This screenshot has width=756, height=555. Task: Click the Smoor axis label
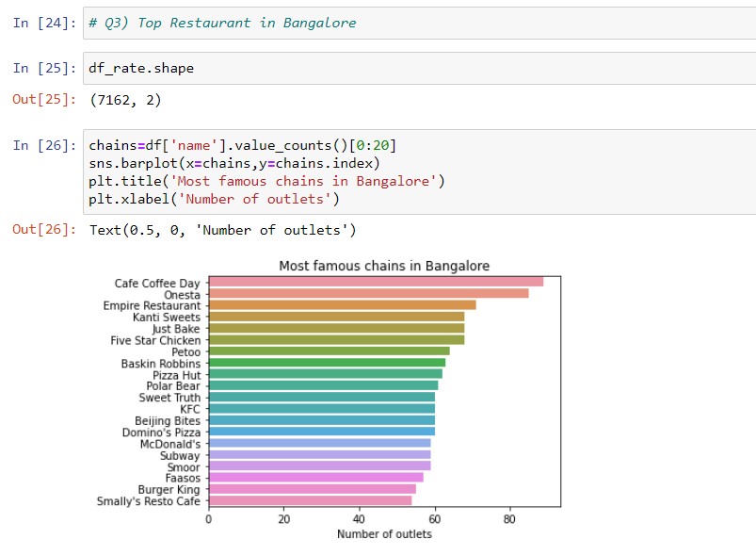click(184, 467)
